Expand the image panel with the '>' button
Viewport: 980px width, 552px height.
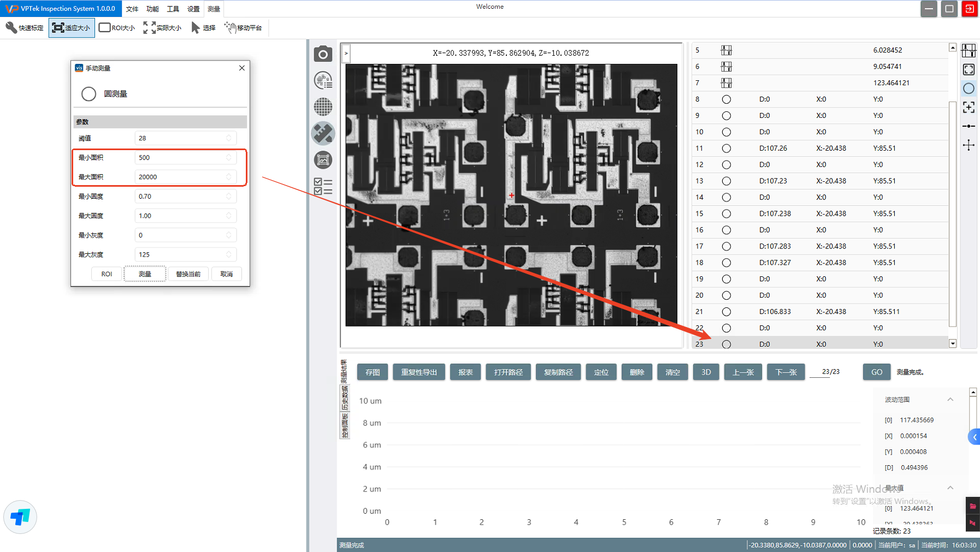click(x=346, y=53)
